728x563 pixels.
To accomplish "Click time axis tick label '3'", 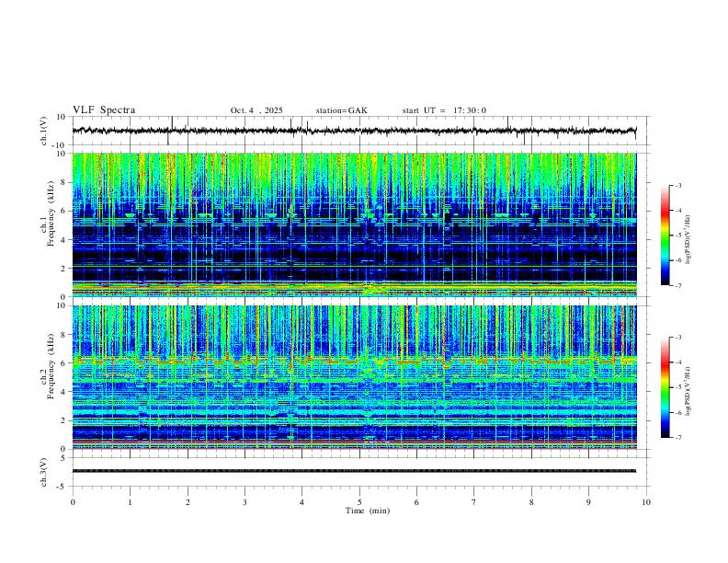I will tap(245, 502).
